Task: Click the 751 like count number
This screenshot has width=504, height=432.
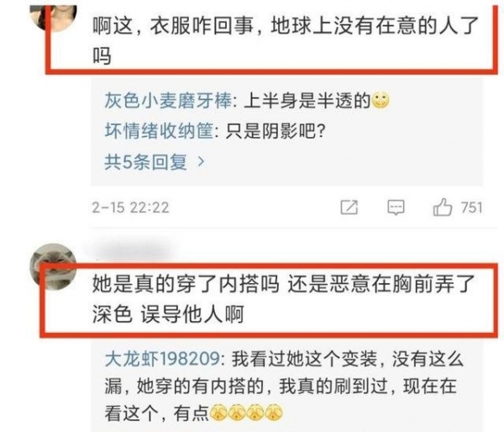Action: (x=471, y=208)
